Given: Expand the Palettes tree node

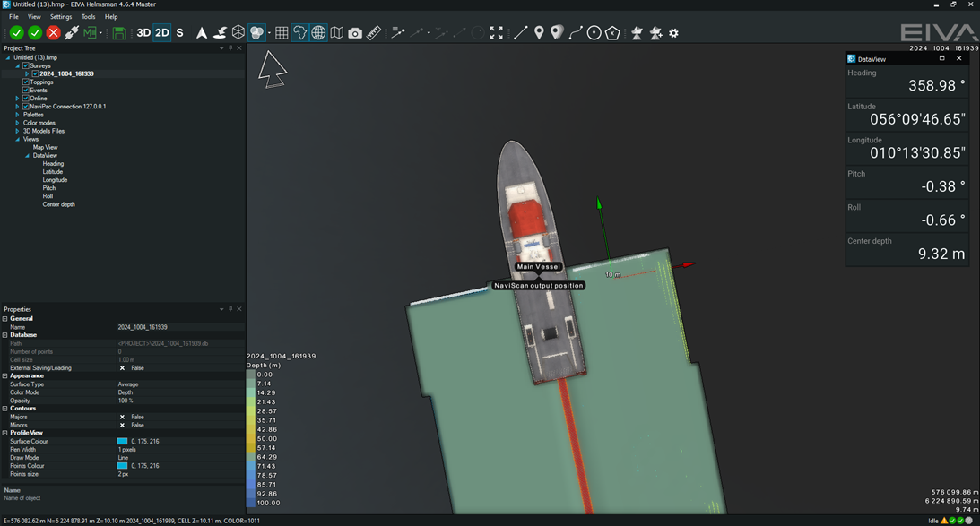Looking at the screenshot, I should (x=18, y=115).
